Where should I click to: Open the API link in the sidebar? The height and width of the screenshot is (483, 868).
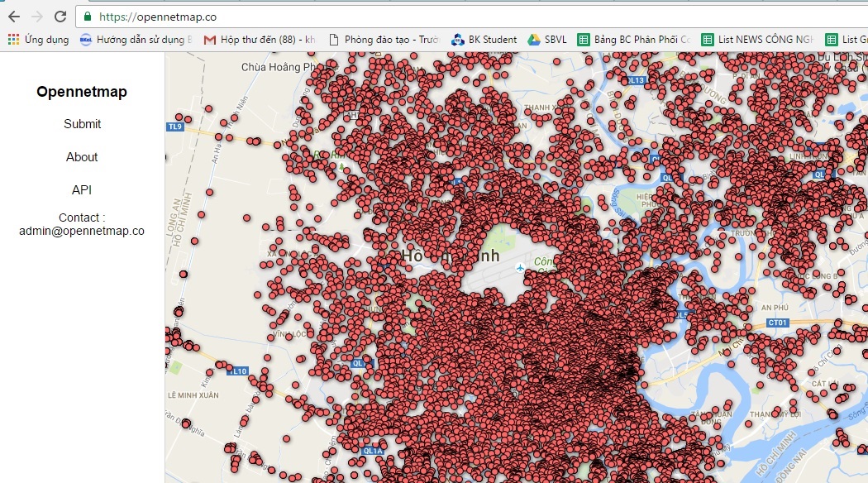(81, 189)
